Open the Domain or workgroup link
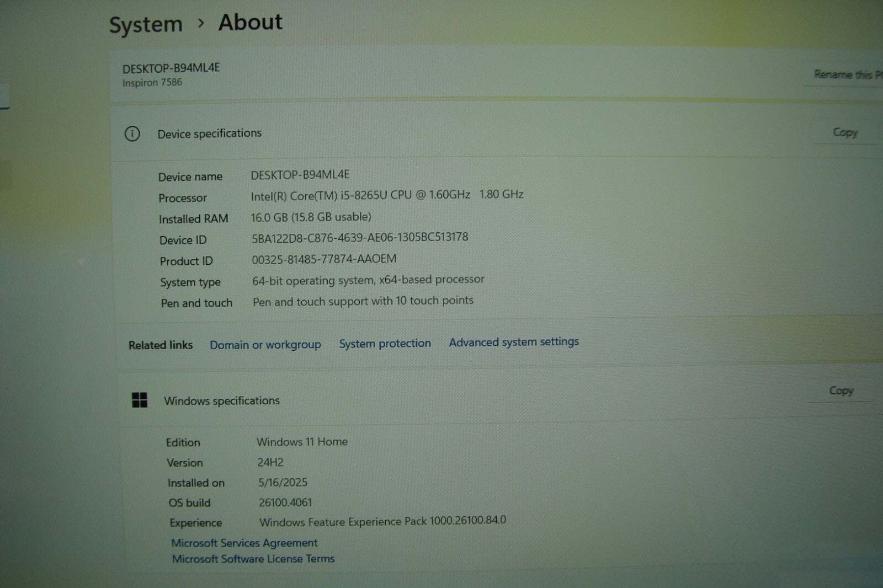The width and height of the screenshot is (883, 588). [265, 345]
